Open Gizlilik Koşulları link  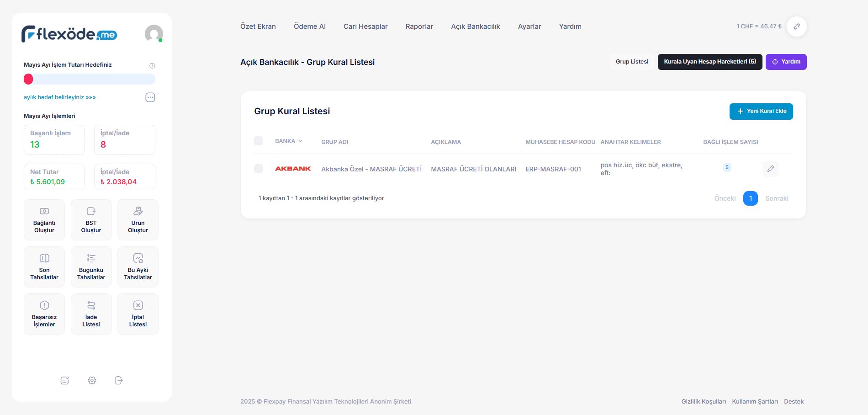click(x=704, y=402)
